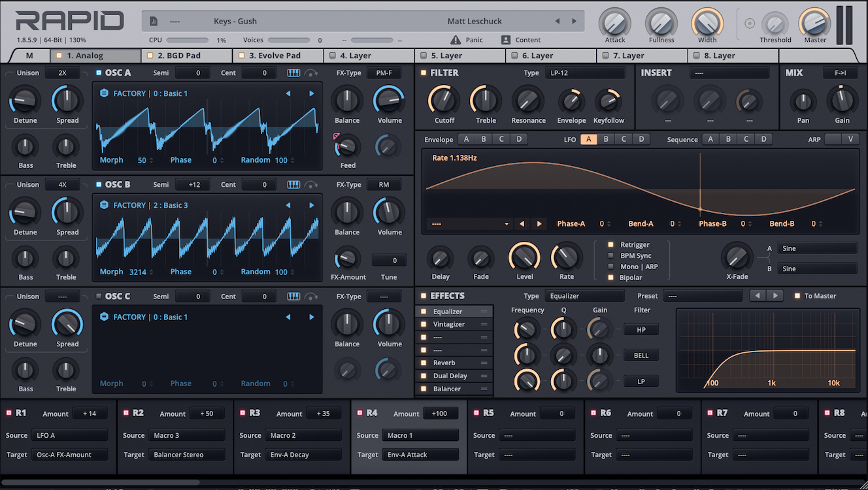Click the R4 Amount +100 field
The height and width of the screenshot is (490, 868).
pos(441,414)
